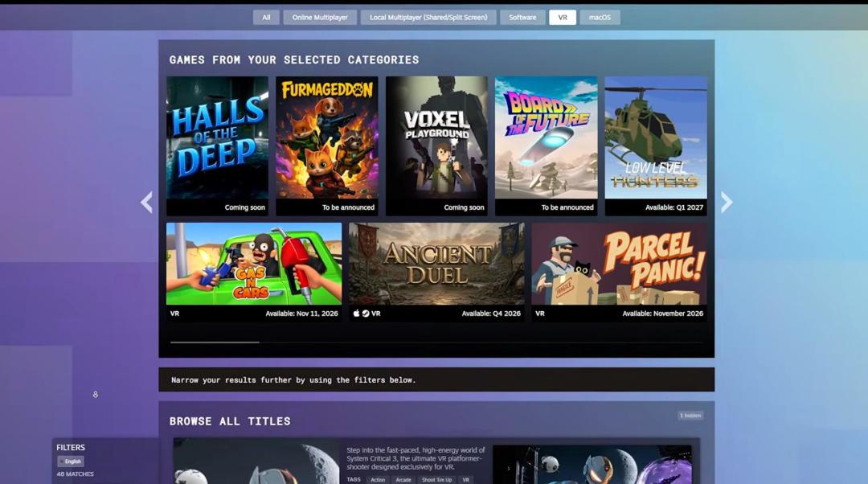Open the Furmageddon game capsule

pos(326,146)
